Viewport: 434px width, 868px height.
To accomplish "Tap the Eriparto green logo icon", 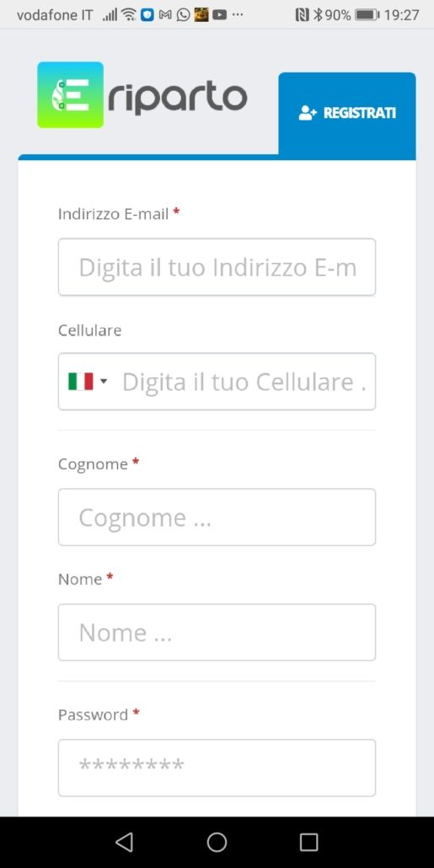I will 70,94.
